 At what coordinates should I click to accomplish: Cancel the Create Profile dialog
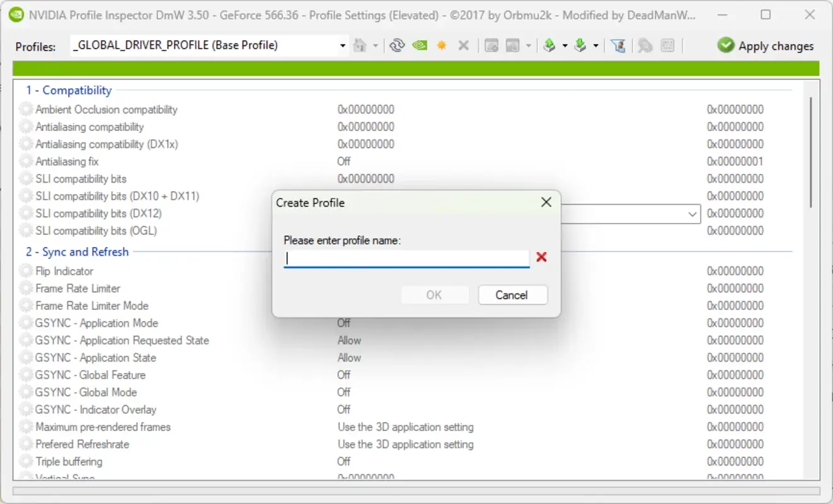(x=512, y=295)
